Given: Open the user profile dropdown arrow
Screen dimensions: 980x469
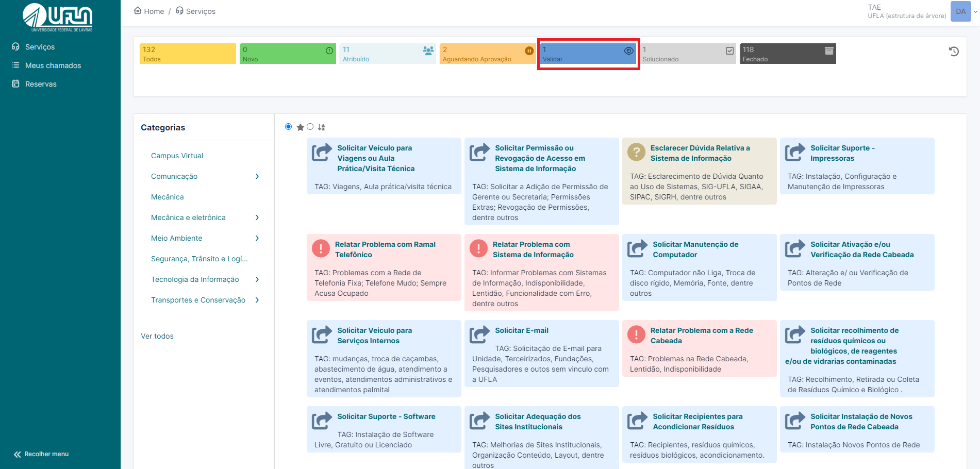Looking at the screenshot, I should [975, 11].
